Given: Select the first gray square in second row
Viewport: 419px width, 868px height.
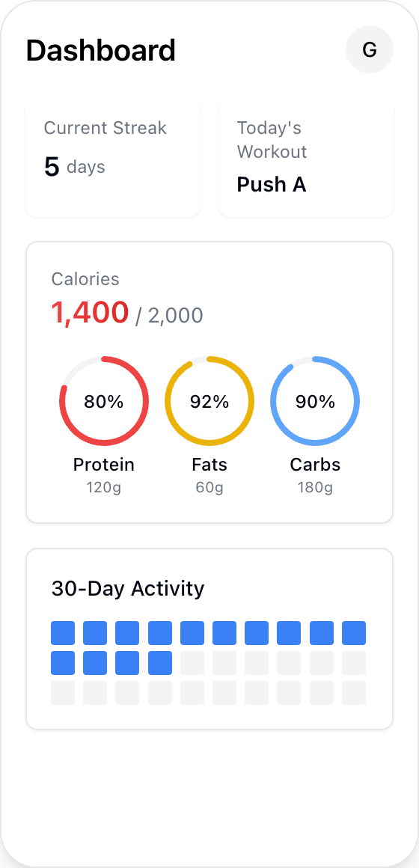Looking at the screenshot, I should [192, 663].
